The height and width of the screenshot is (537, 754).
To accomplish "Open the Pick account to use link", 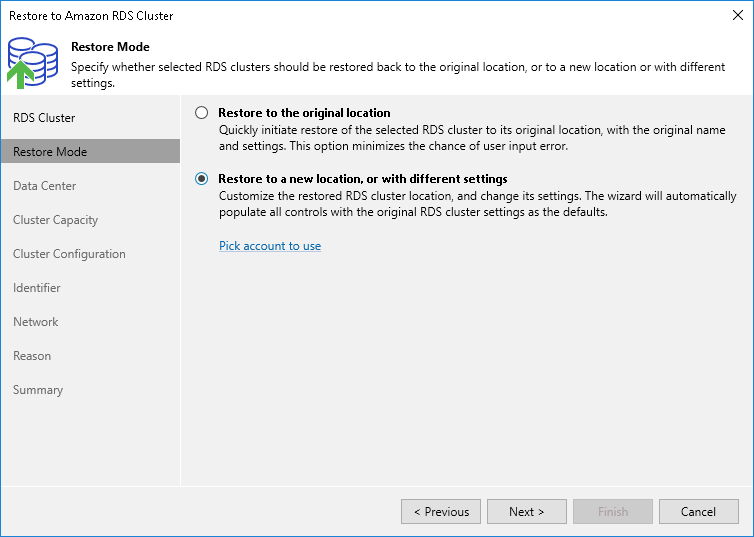I will click(x=270, y=246).
